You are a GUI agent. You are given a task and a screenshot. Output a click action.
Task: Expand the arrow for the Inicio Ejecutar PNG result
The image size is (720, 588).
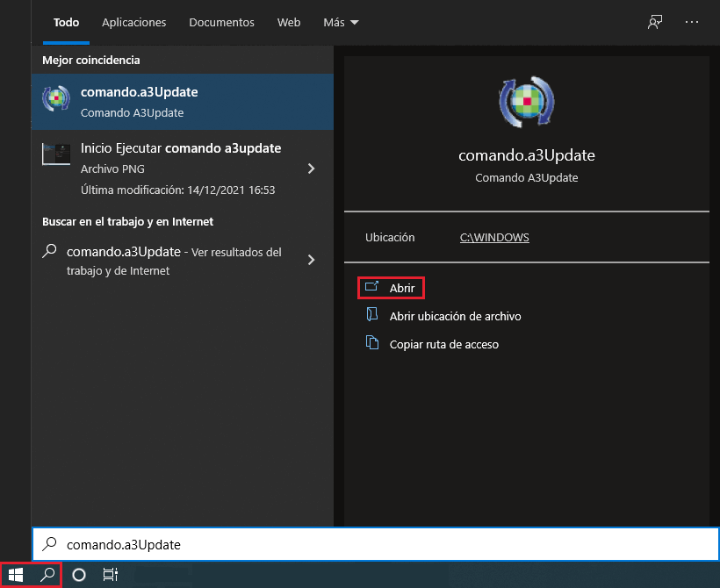[x=312, y=169]
